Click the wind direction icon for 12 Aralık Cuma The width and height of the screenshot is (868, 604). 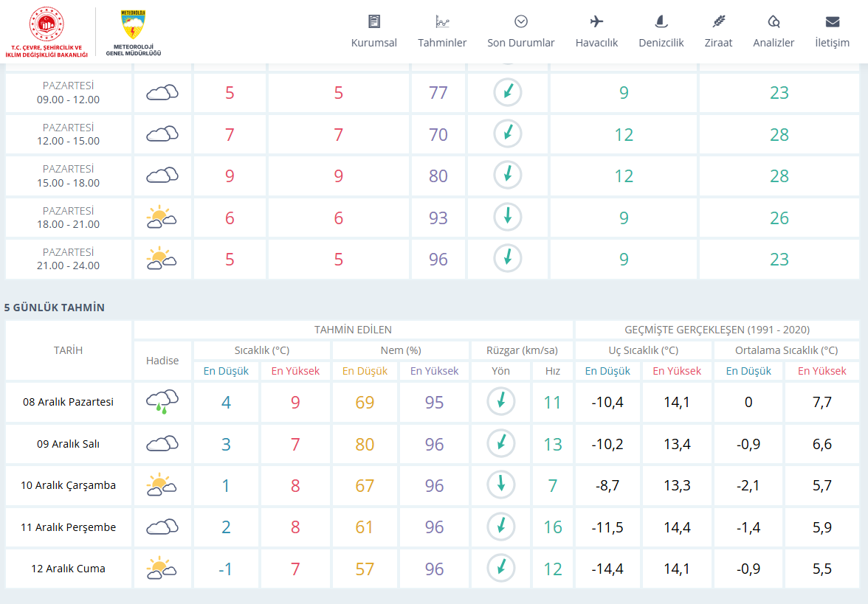click(x=501, y=568)
